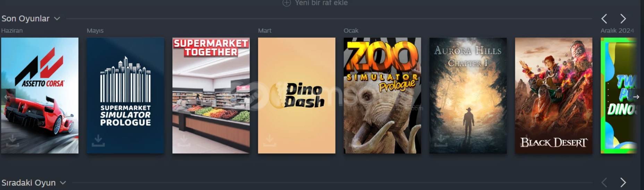Click download icon on Aurora Hills Chapter 1
Image resolution: width=644 pixels, height=190 pixels.
point(441,140)
